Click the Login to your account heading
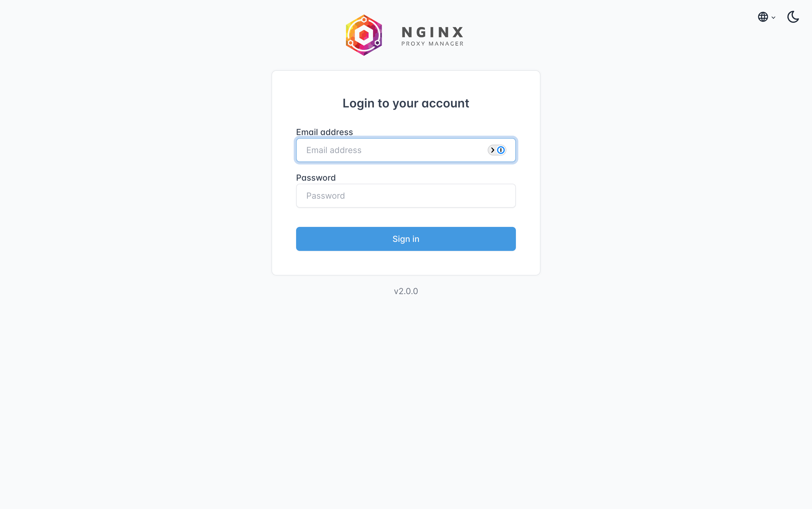This screenshot has width=812, height=509. (406, 103)
